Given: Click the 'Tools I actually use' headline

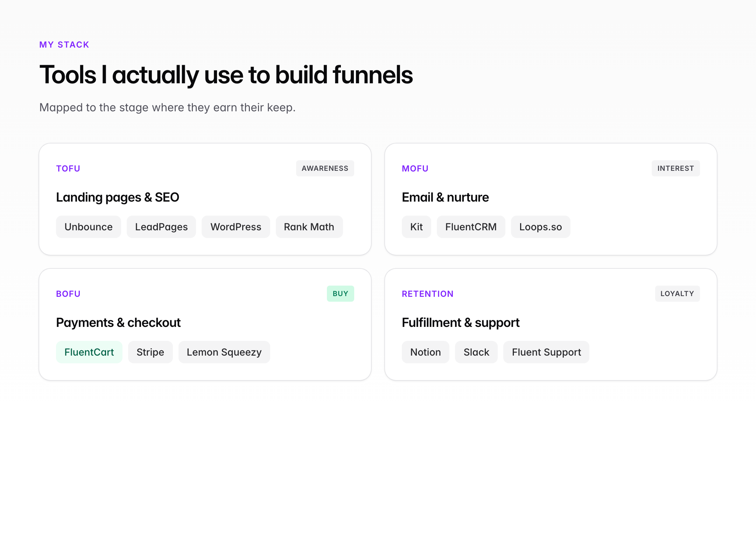Looking at the screenshot, I should click(x=226, y=75).
